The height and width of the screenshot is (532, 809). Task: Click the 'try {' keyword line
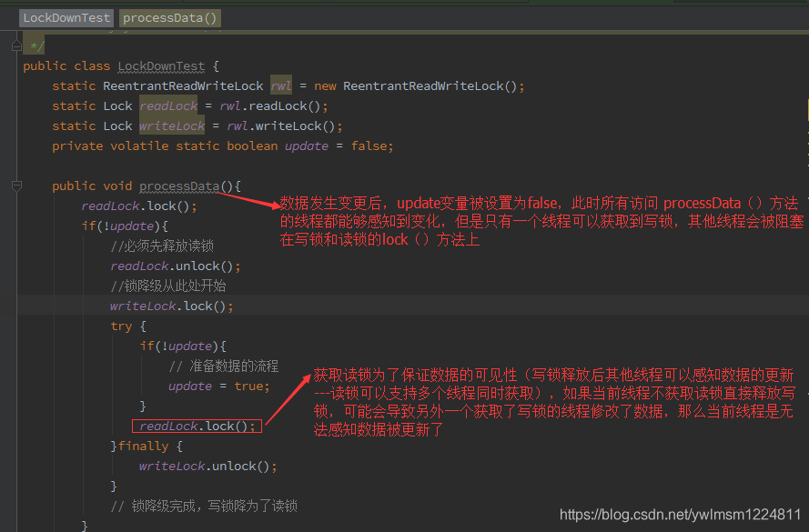click(128, 326)
